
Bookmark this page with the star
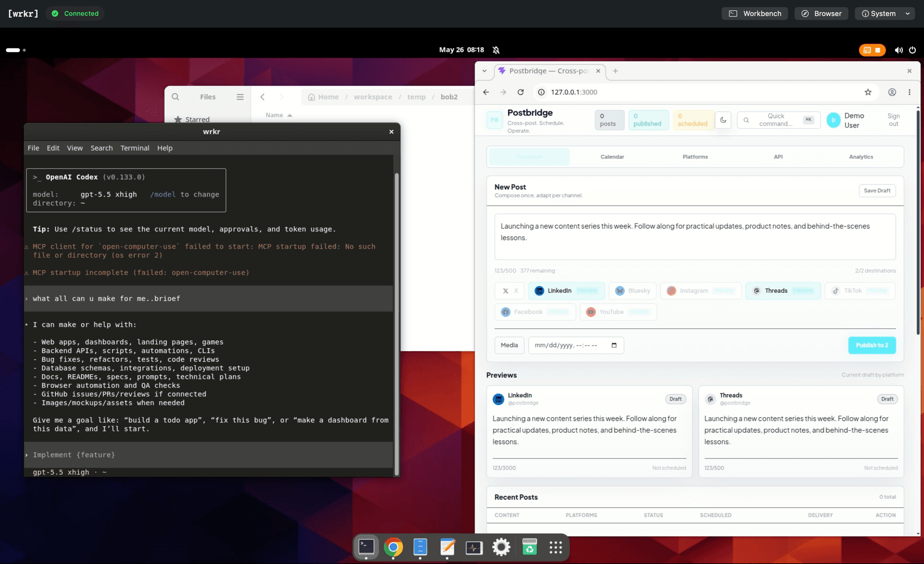coord(868,92)
